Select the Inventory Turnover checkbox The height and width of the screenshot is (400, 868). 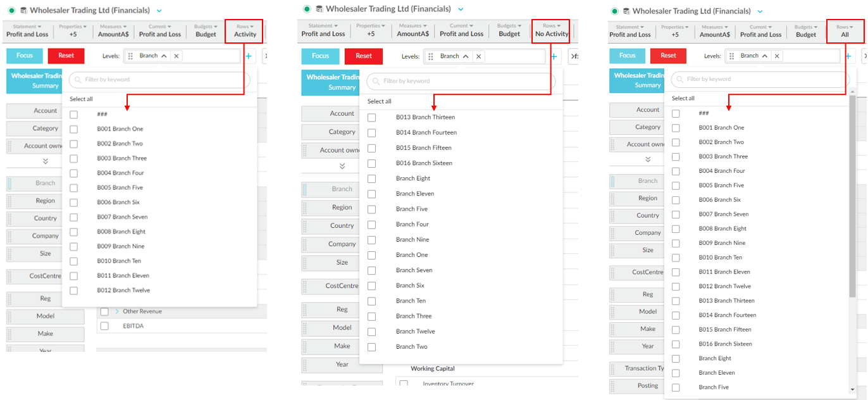tap(404, 384)
